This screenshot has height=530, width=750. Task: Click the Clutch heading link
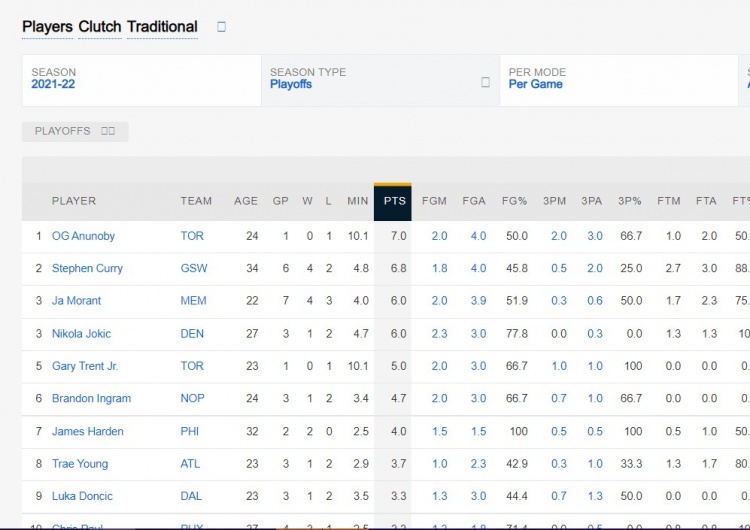pos(99,27)
